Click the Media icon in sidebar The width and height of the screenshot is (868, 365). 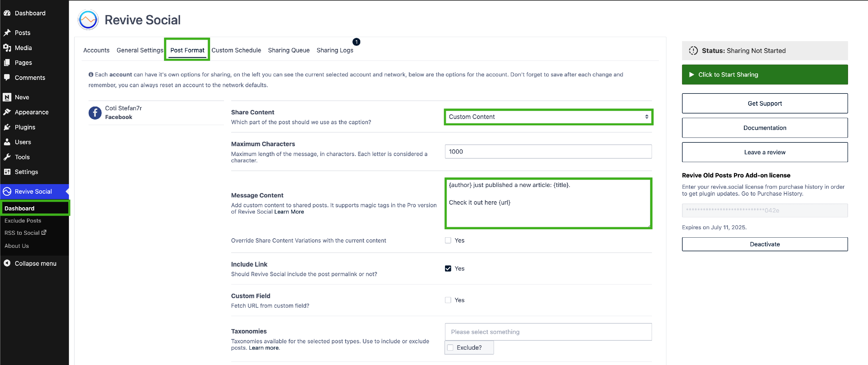(7, 47)
